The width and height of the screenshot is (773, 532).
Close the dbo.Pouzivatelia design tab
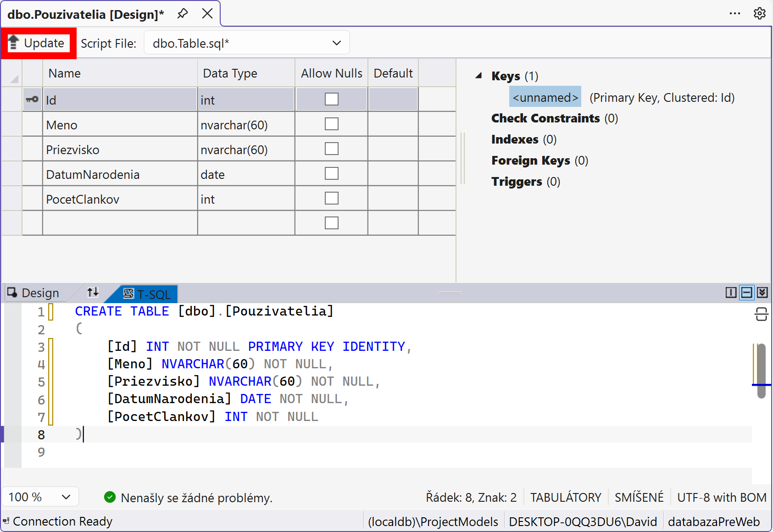point(207,14)
